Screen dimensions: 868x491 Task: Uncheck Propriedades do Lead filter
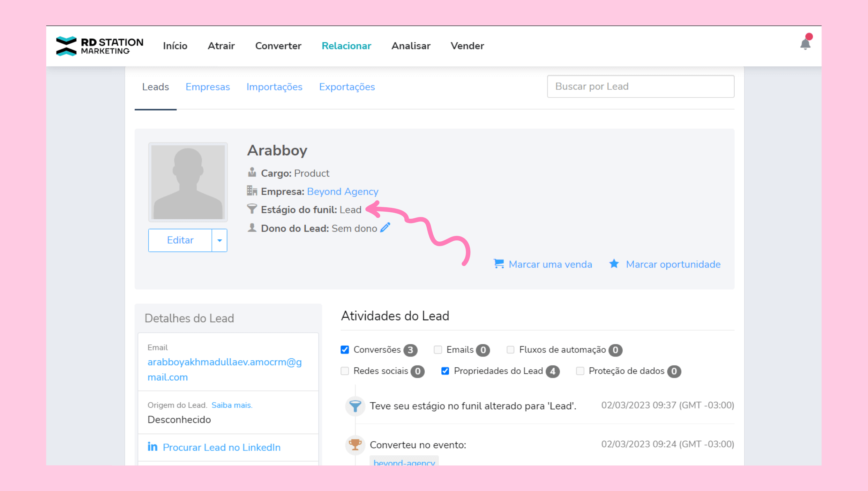[445, 371]
